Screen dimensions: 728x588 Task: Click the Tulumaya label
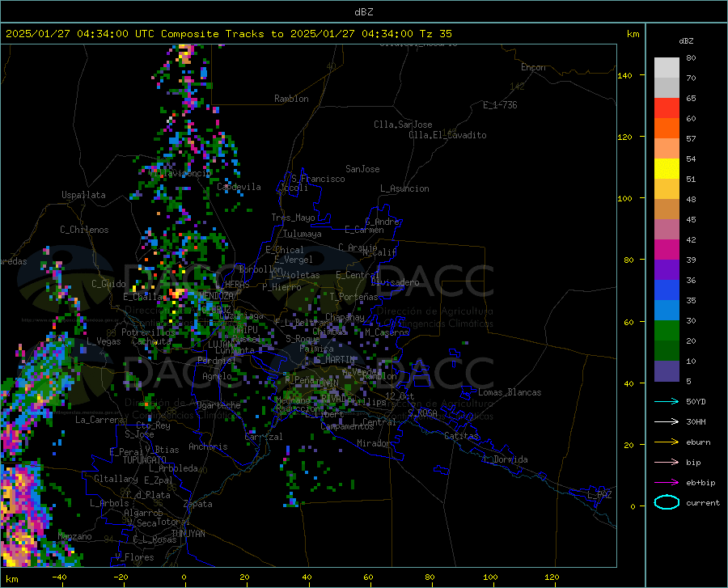tap(303, 234)
